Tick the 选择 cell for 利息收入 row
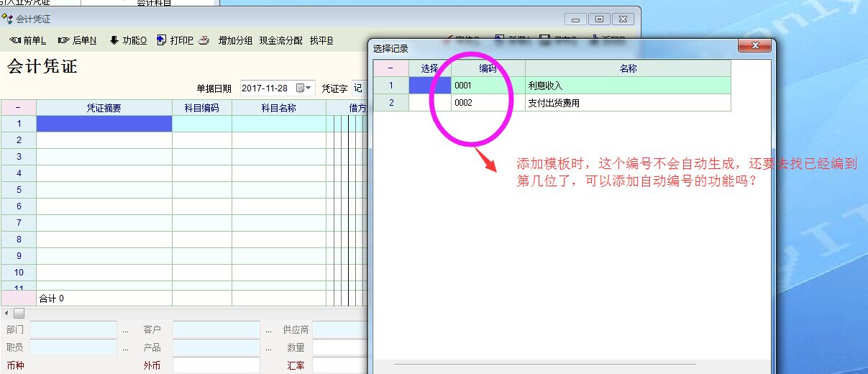868x374 pixels. pyautogui.click(x=429, y=86)
